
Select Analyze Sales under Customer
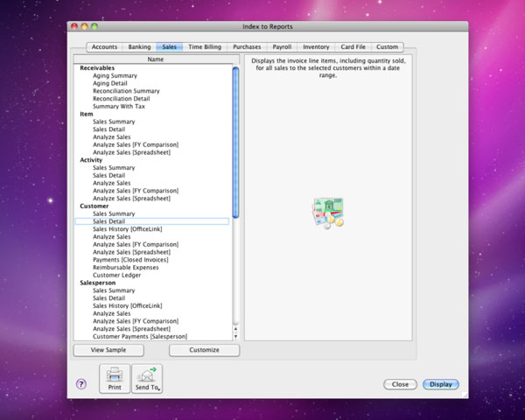pos(111,237)
